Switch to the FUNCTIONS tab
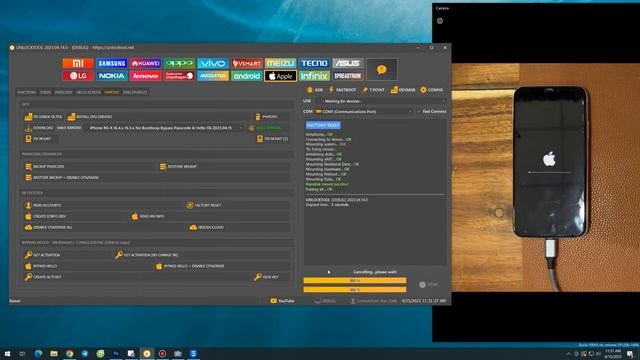The width and height of the screenshot is (640, 360). pos(27,92)
